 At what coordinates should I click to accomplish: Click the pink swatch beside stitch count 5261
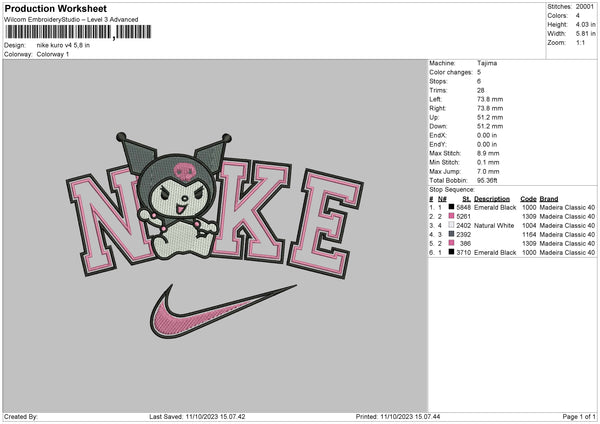[451, 216]
